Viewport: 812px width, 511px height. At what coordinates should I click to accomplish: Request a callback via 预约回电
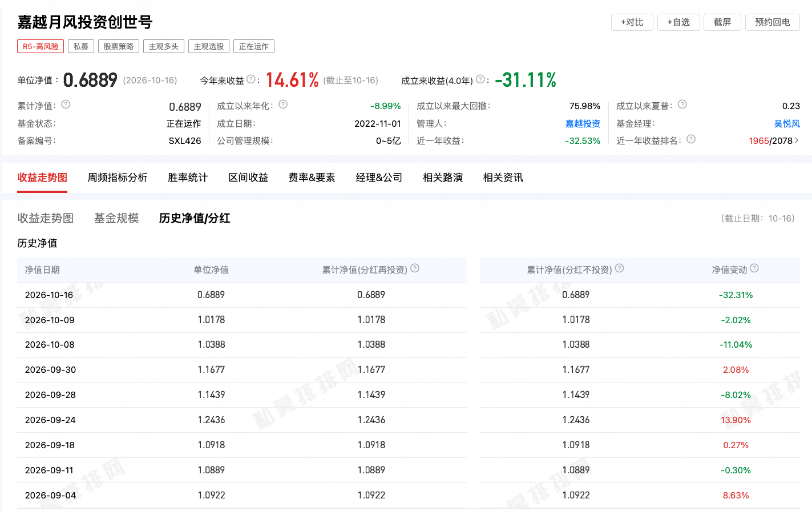click(x=773, y=22)
